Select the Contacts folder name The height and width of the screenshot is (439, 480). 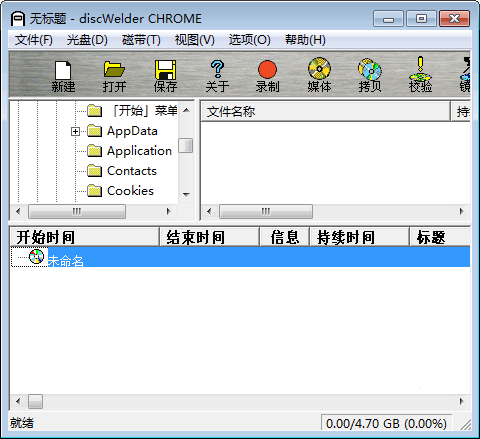point(132,171)
